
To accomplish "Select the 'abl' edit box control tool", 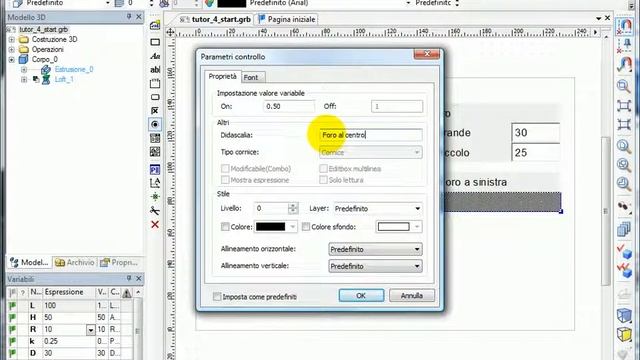I will click(155, 70).
